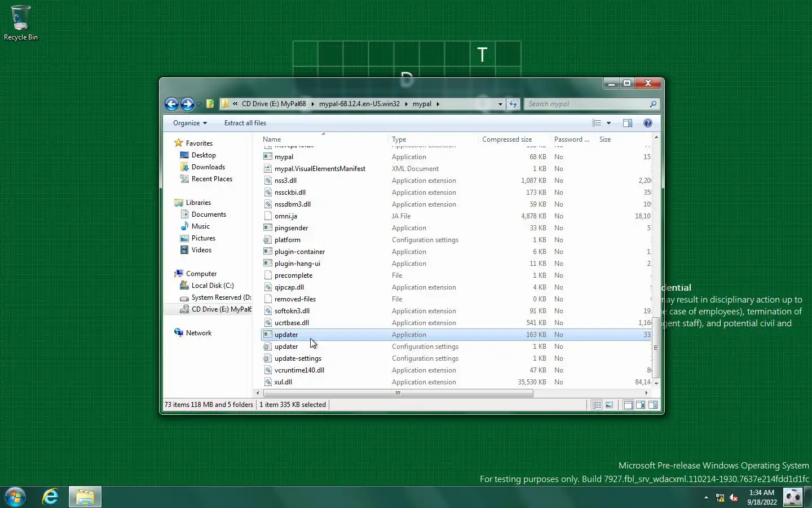The width and height of the screenshot is (812, 508).
Task: Select the plugin-hang-ui application icon
Action: point(268,264)
